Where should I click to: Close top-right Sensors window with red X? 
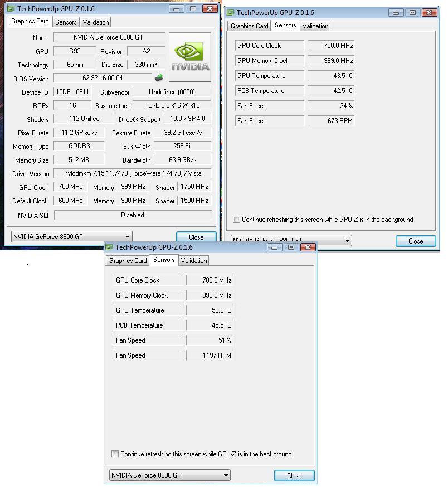coord(430,13)
